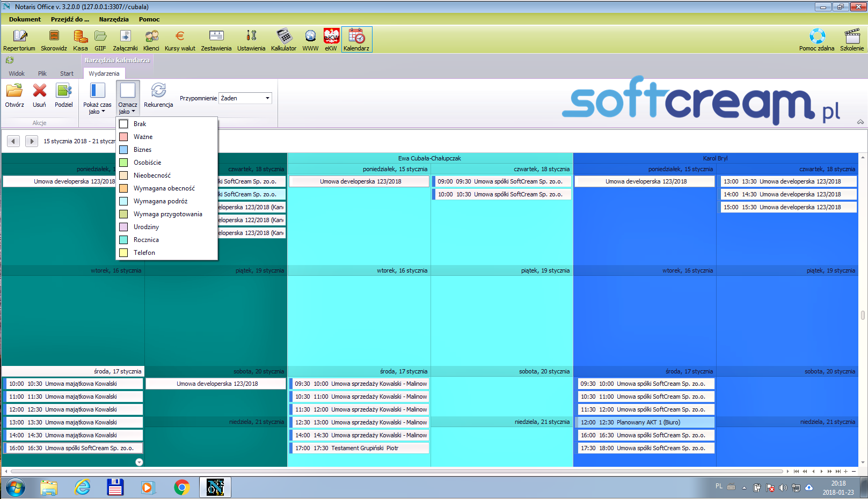This screenshot has height=499, width=868.
Task: Launch the Kalkulator
Action: 283,40
